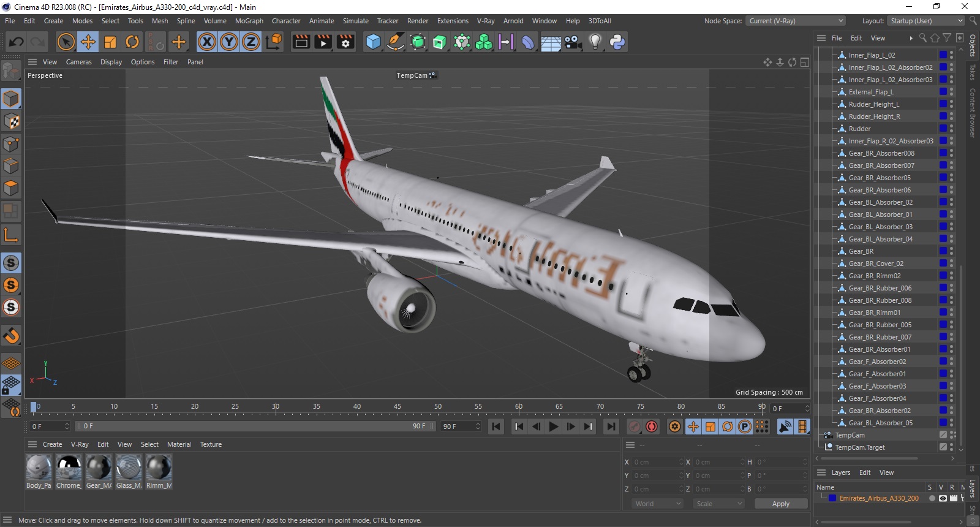The image size is (980, 527).
Task: Open the Layout Startup dropdown
Action: point(926,21)
